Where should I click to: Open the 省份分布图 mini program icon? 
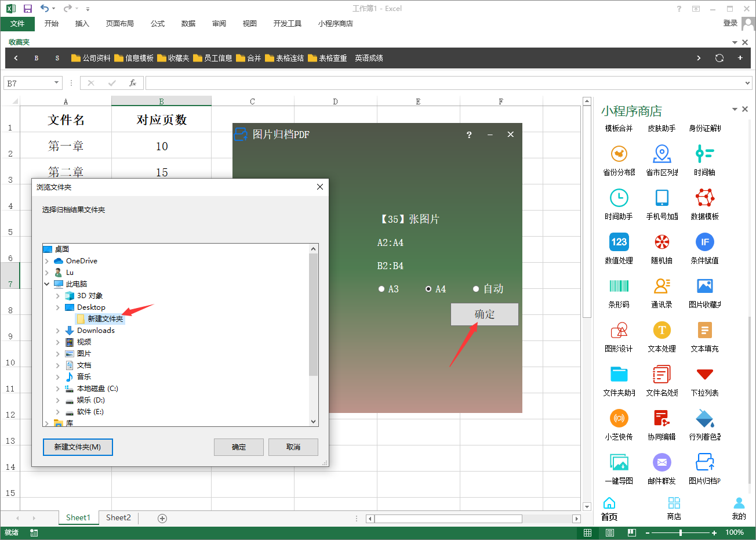[x=619, y=154]
